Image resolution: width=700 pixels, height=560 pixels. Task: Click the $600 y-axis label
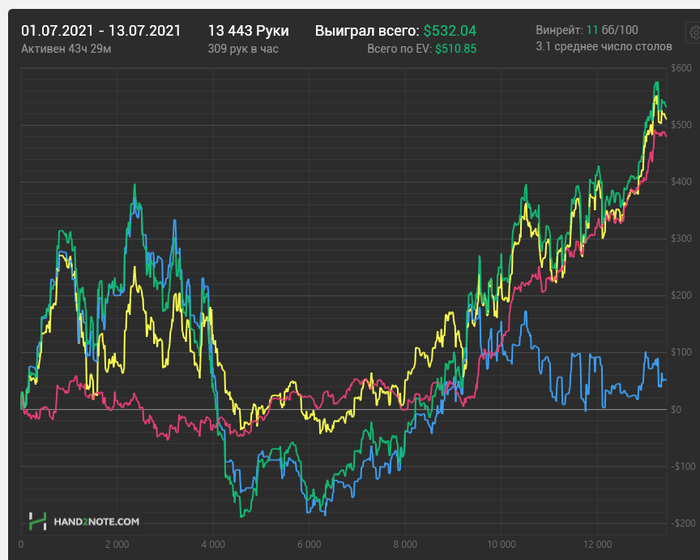tap(681, 68)
